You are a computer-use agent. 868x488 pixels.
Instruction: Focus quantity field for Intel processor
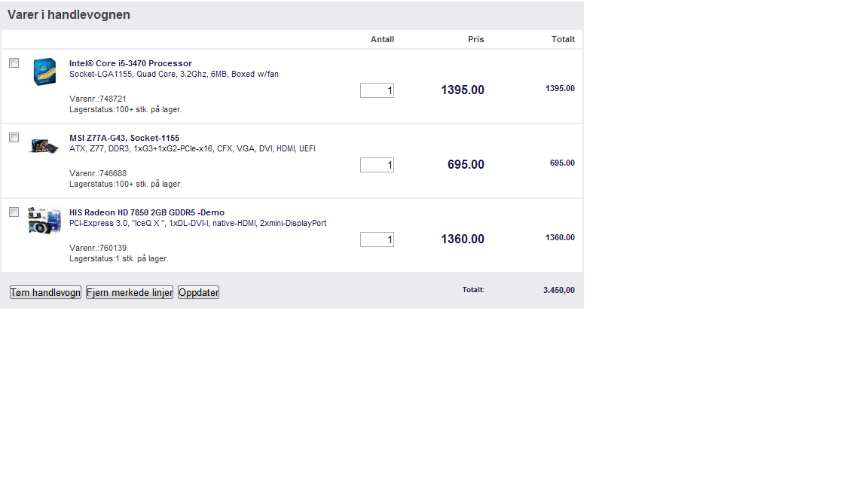tap(377, 90)
